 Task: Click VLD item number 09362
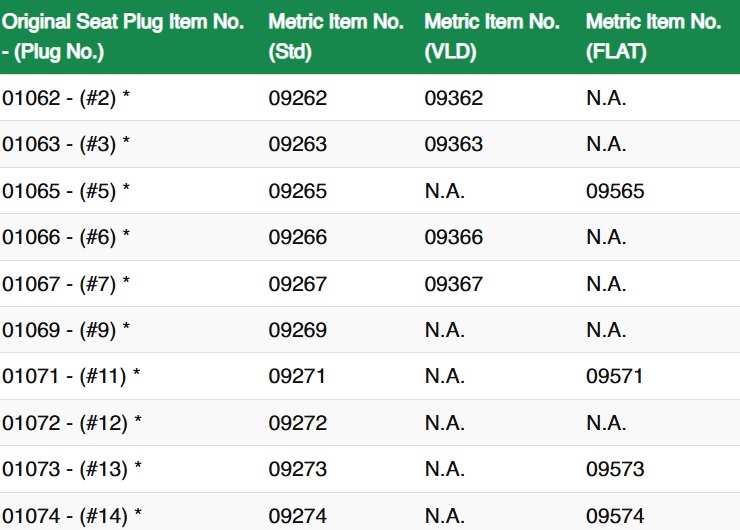click(453, 98)
